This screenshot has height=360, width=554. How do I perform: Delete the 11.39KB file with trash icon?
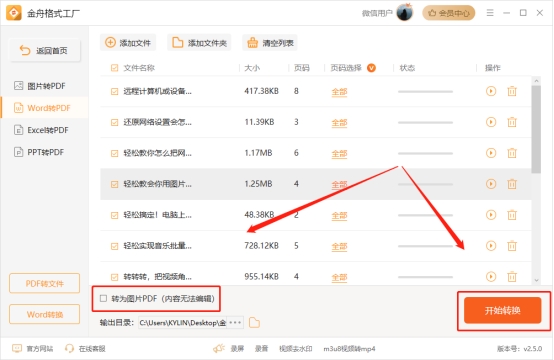tap(512, 122)
